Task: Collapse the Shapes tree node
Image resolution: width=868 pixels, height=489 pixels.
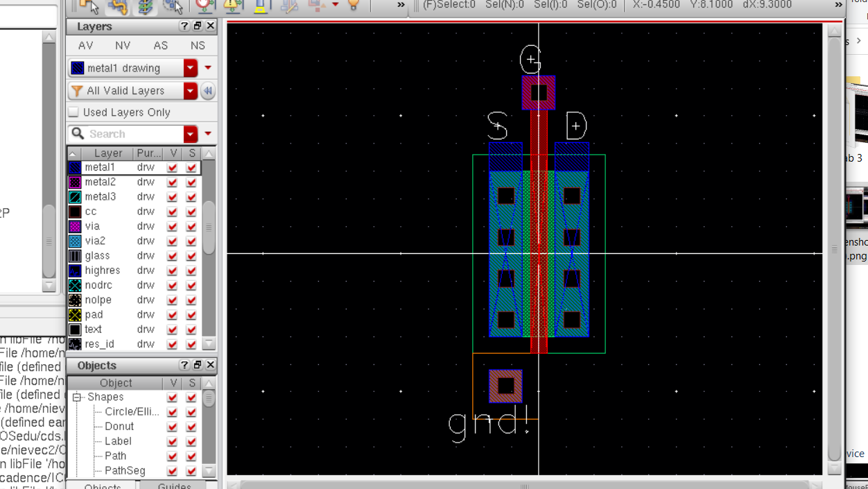Action: 77,397
